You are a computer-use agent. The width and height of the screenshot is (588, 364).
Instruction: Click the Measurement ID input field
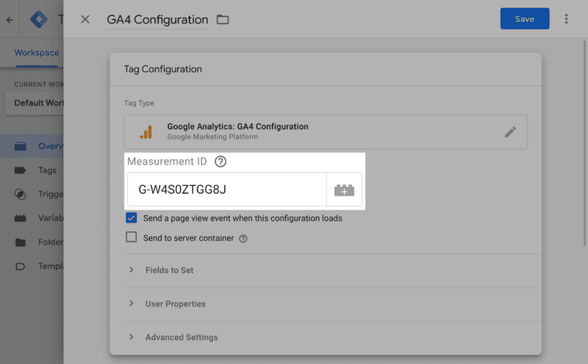coord(226,190)
